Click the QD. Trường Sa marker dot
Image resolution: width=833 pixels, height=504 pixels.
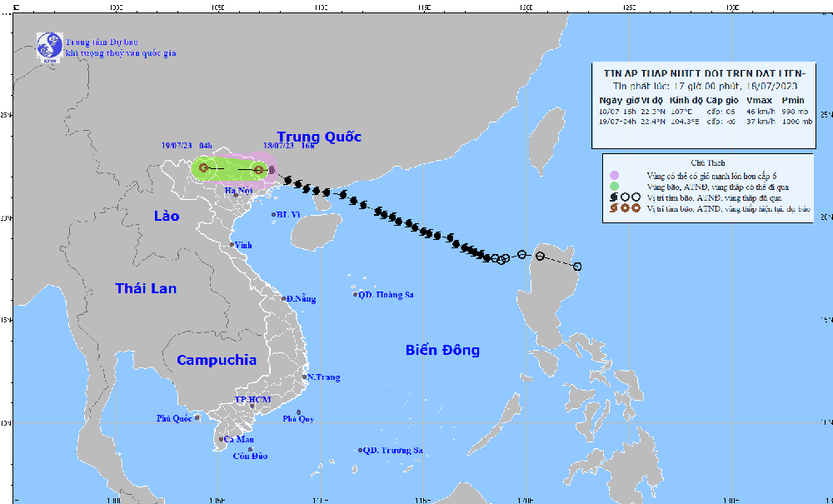click(360, 451)
